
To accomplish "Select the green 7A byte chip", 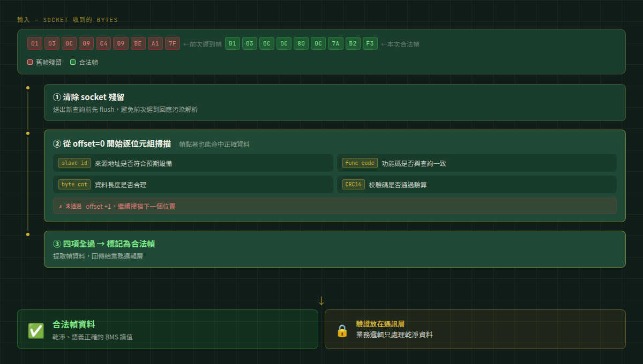I will click(x=335, y=43).
